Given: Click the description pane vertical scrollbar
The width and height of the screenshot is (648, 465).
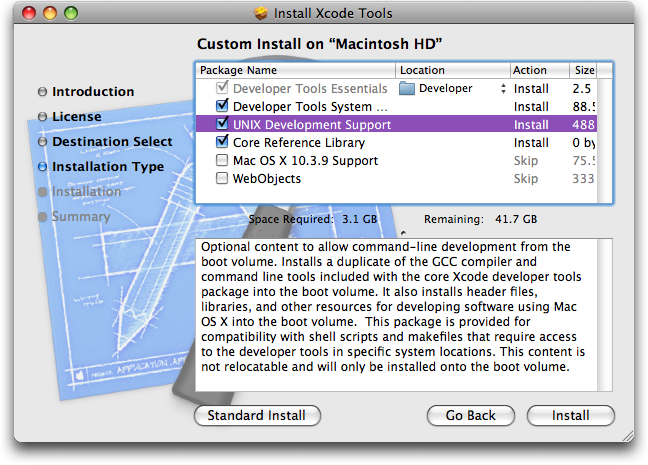Looking at the screenshot, I should 604,315.
